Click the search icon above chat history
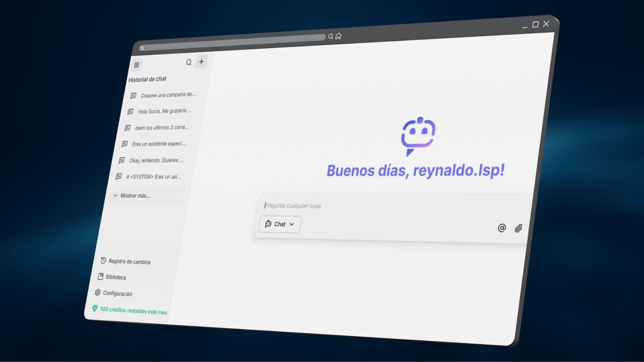The height and width of the screenshot is (362, 644). (x=189, y=62)
